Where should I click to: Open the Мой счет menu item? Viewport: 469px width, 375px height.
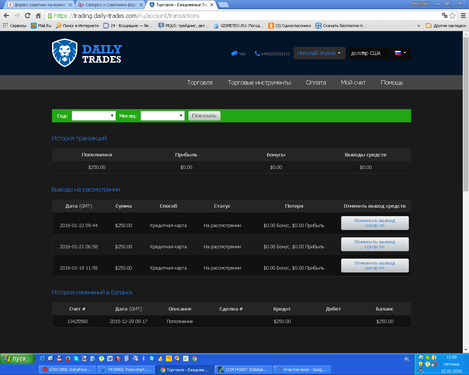pos(353,82)
